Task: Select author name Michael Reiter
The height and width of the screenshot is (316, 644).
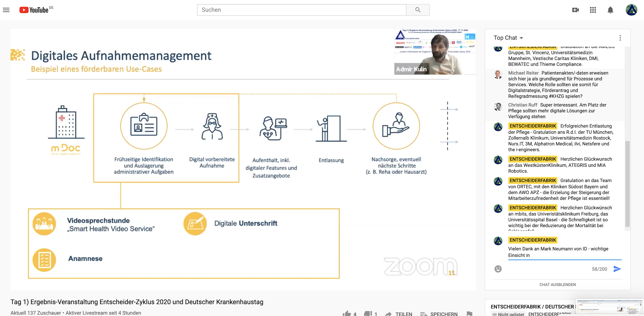Action: pyautogui.click(x=523, y=73)
